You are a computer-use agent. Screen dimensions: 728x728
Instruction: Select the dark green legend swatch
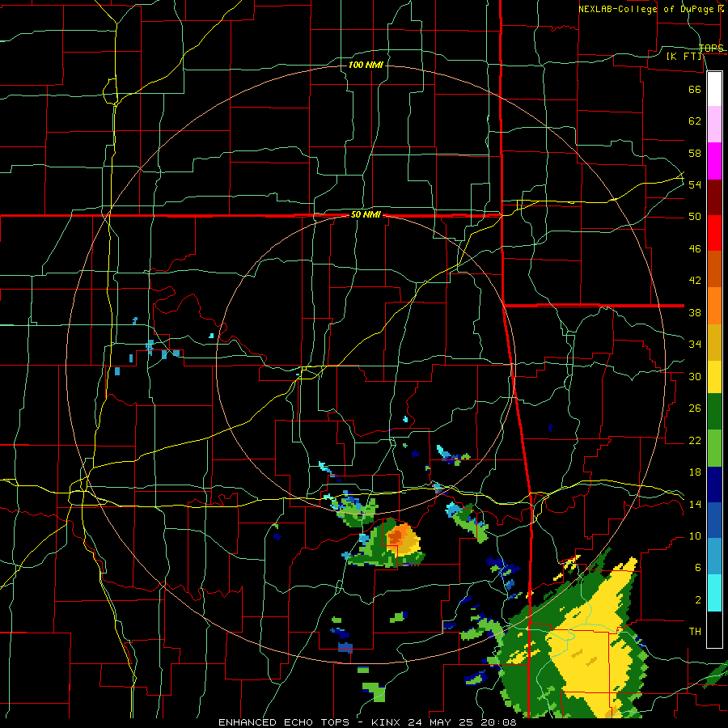(714, 412)
